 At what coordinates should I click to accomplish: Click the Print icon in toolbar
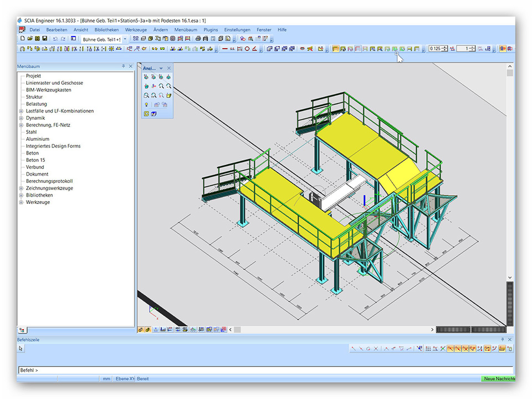pyautogui.click(x=198, y=39)
